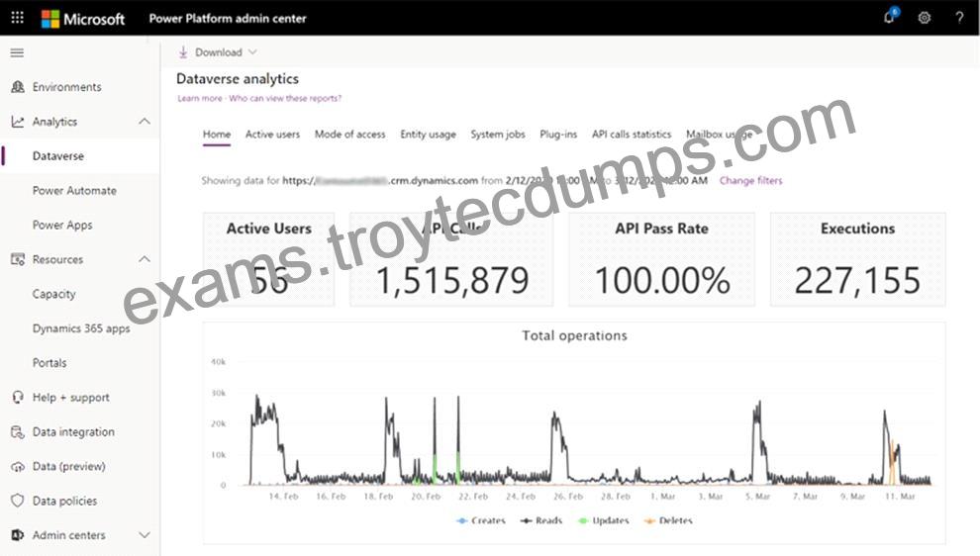Collapse the Analytics section chevron
This screenshot has height=556, width=980.
click(x=145, y=122)
